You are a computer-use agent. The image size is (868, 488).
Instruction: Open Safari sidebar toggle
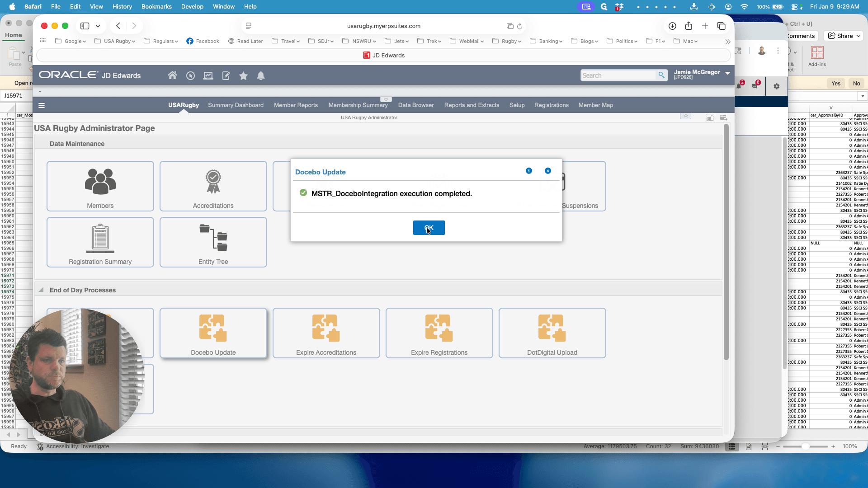(85, 26)
